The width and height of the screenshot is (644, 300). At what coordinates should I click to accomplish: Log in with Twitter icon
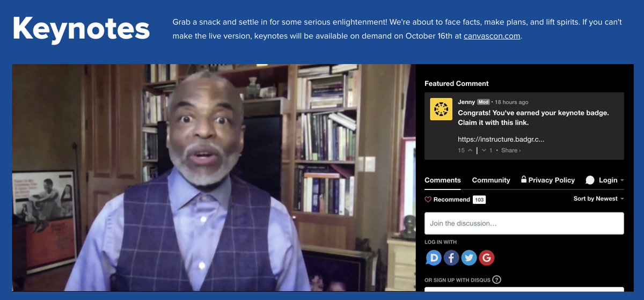pos(469,258)
